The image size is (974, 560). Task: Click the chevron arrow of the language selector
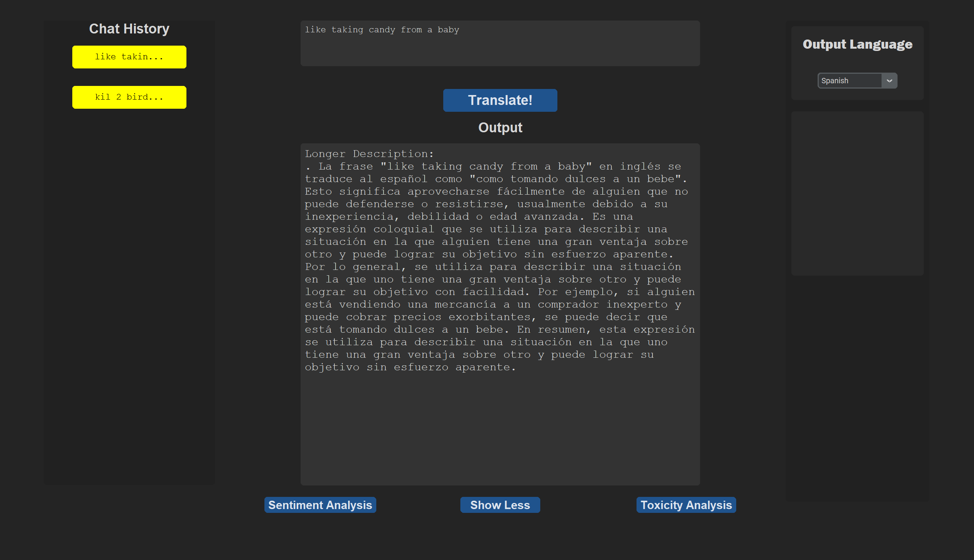click(x=889, y=81)
